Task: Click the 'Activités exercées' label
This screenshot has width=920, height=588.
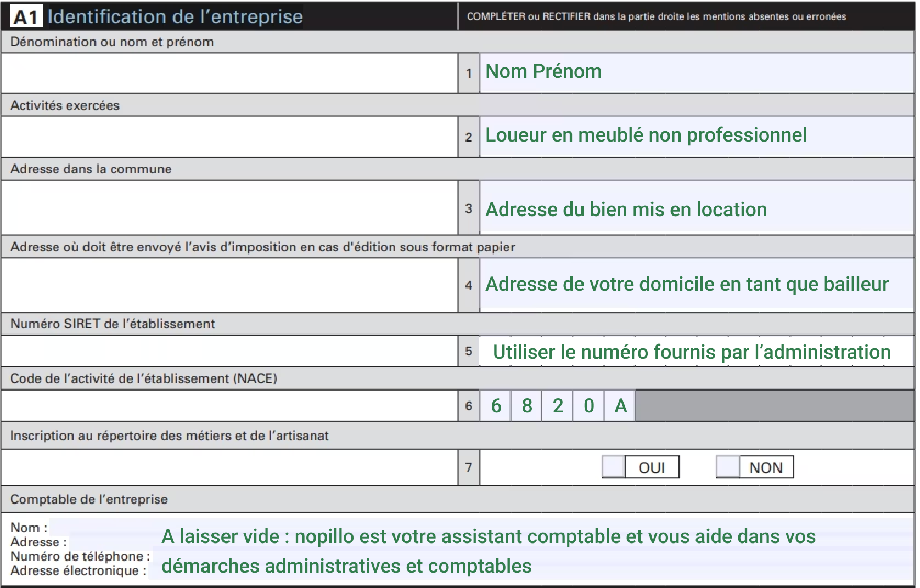Action: 65,105
